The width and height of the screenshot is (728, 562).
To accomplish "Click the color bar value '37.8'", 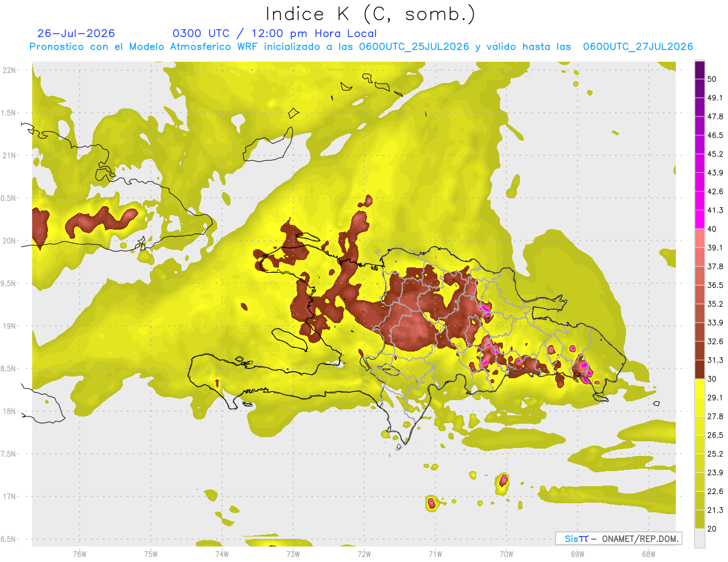I will (x=715, y=266).
